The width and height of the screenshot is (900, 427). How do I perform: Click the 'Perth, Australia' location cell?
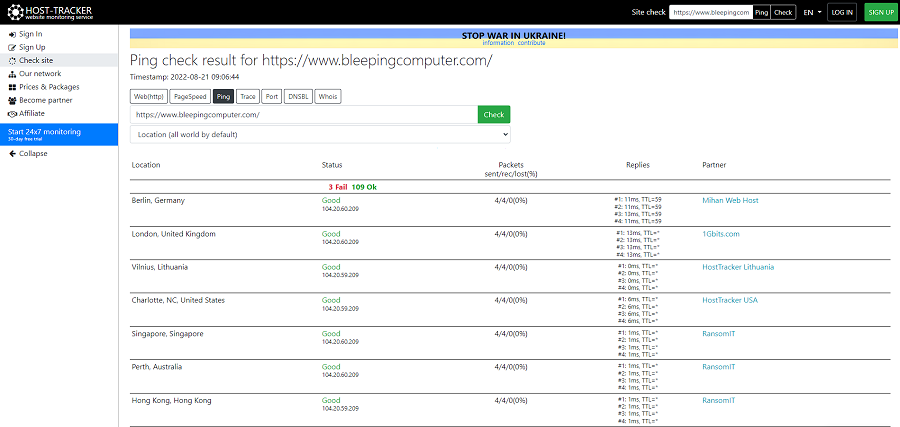coord(159,367)
